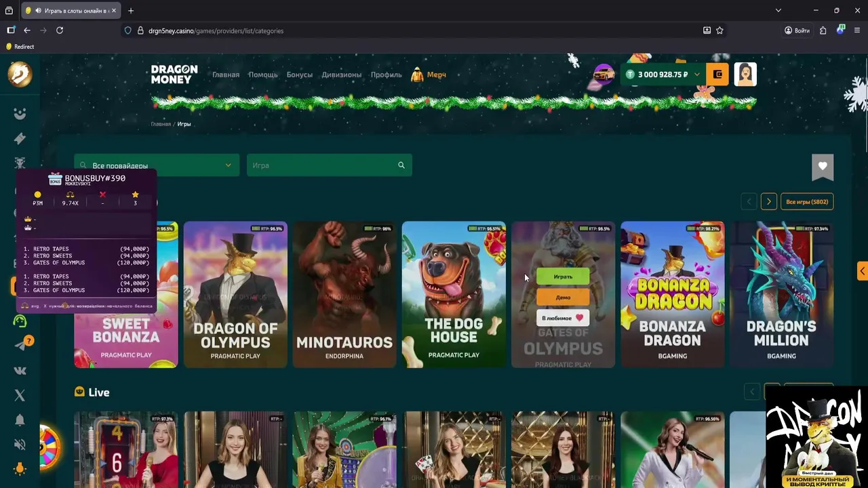The image size is (868, 488).
Task: Expand the balance dropdown 3 000 928.75 ₽
Action: 663,75
